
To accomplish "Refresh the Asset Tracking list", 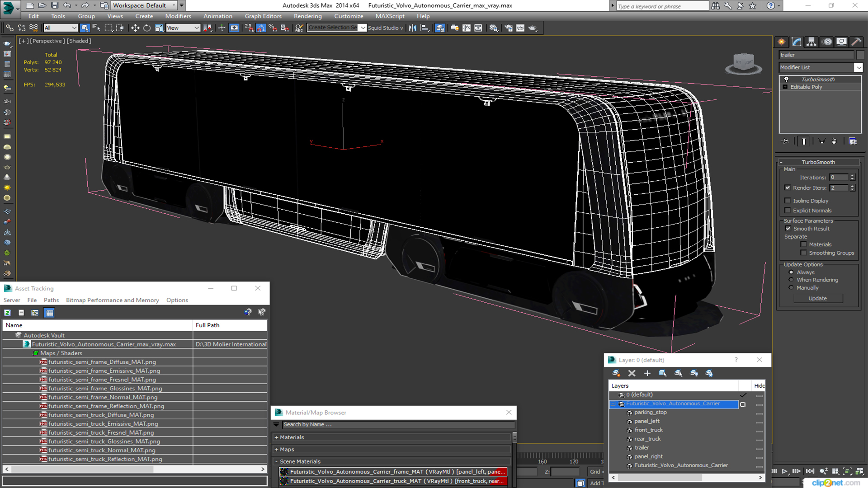I will (8, 313).
